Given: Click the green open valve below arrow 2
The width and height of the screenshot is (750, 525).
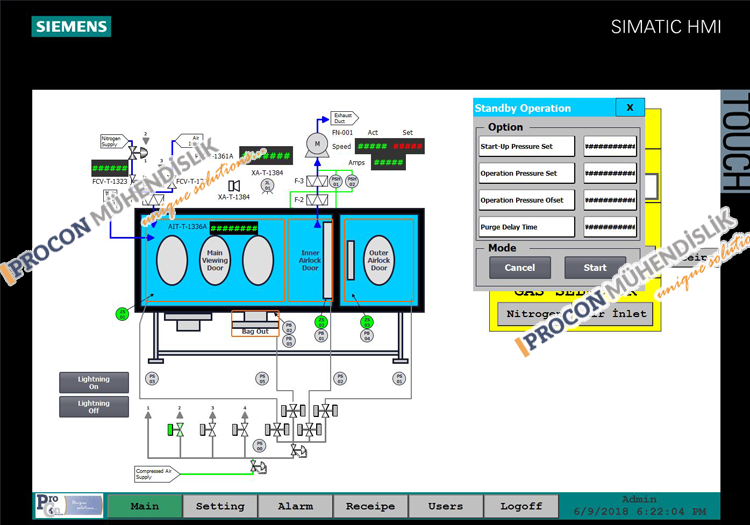Looking at the screenshot, I should click(176, 430).
